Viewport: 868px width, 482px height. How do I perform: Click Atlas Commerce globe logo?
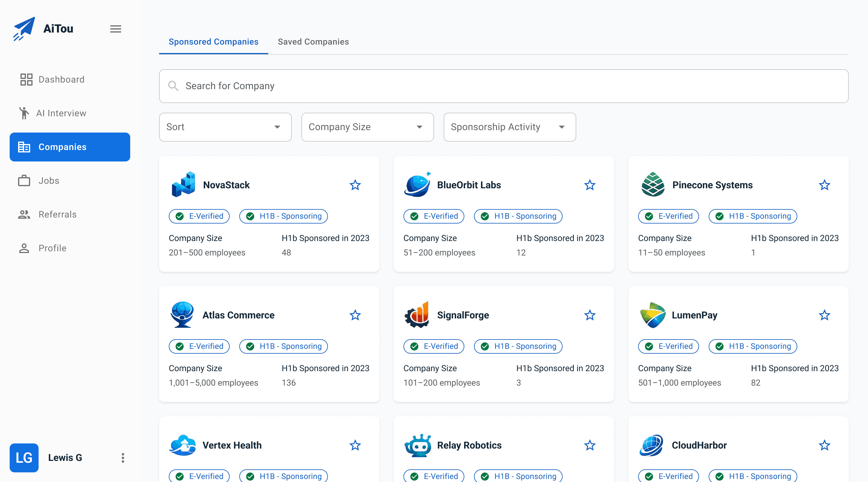tap(182, 315)
